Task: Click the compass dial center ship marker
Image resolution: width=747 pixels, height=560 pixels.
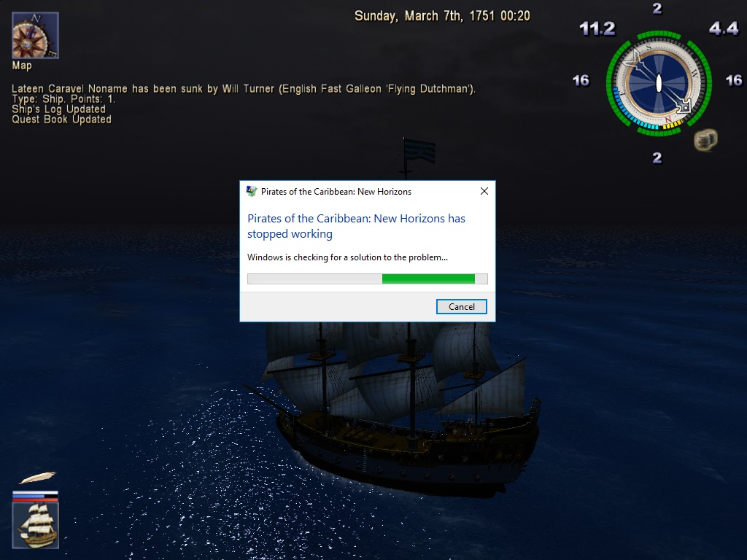Action: pos(659,83)
